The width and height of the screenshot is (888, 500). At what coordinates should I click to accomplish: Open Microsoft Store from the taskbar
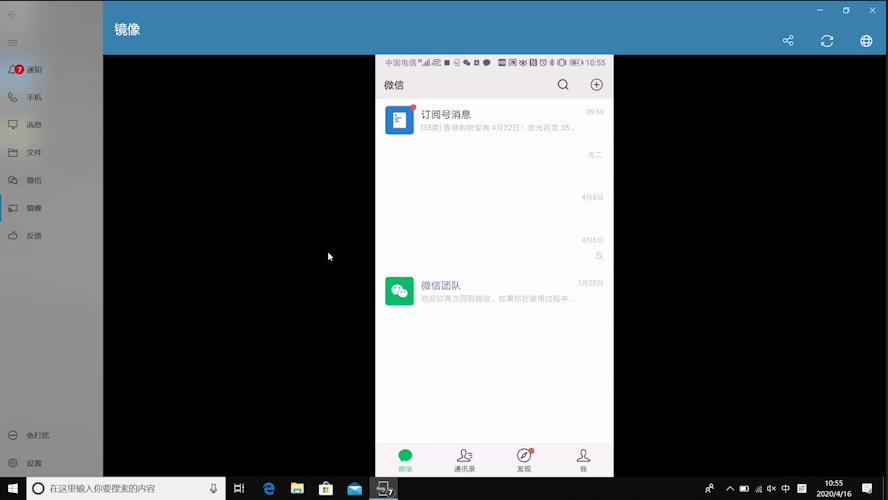(x=326, y=488)
